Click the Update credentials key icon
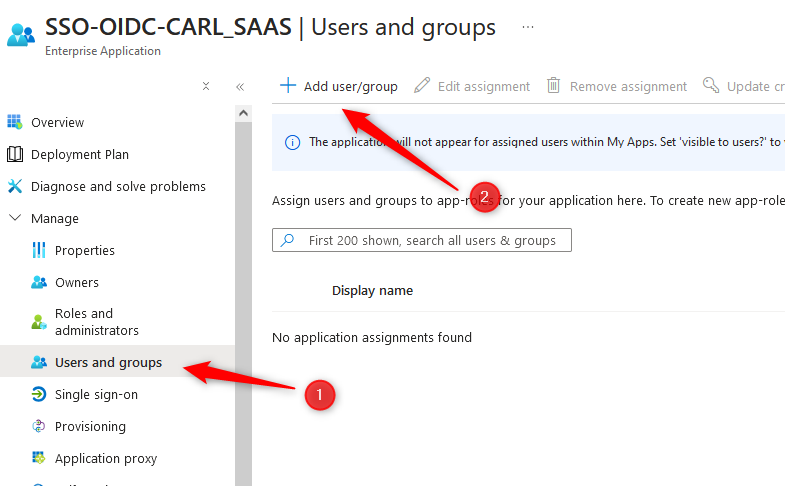Viewport: 785px width, 486px height. (711, 85)
